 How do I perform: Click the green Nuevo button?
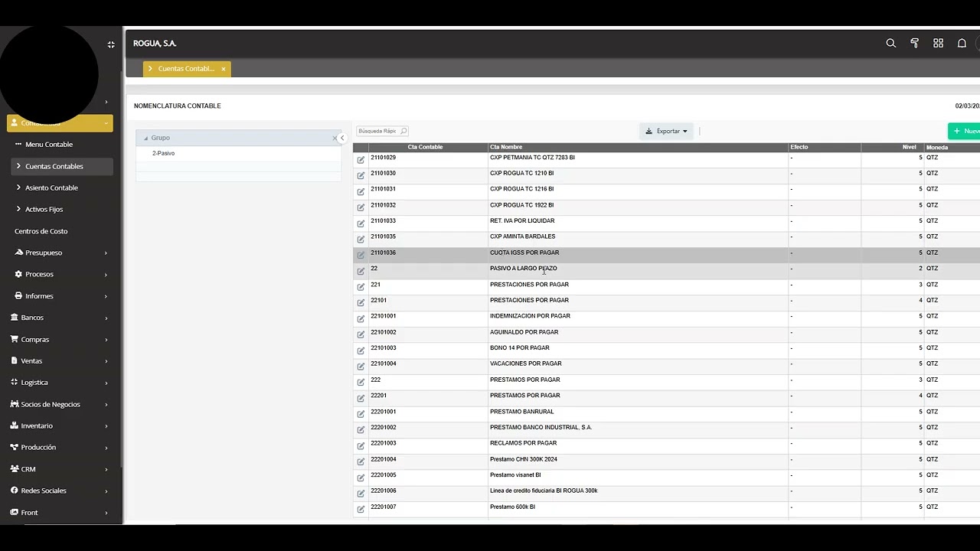click(964, 131)
